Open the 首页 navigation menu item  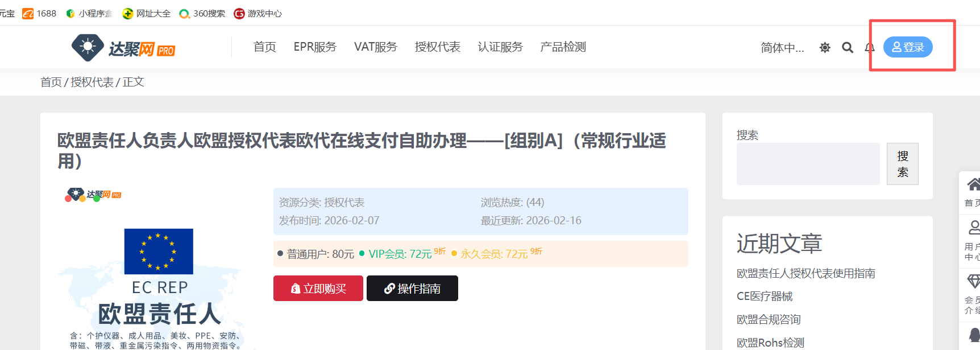[x=264, y=47]
